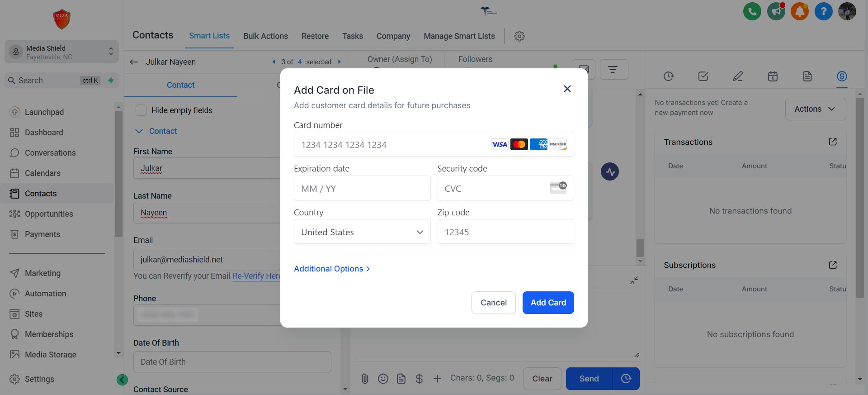Open the user profile avatar
This screenshot has height=395, width=868.
click(847, 12)
